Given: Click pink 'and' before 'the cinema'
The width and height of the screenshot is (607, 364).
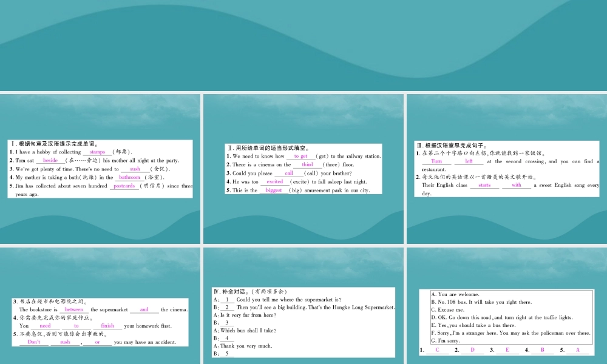Looking at the screenshot, I should (x=144, y=309).
